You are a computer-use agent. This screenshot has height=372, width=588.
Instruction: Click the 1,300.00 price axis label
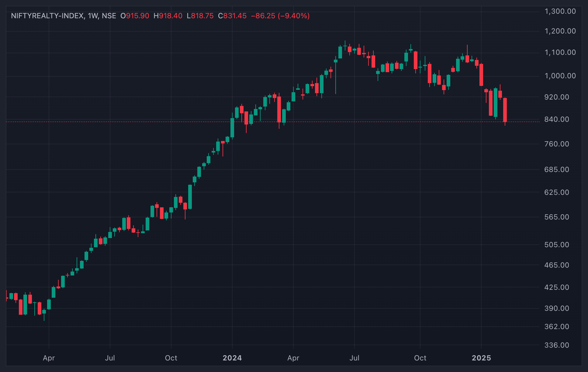pyautogui.click(x=560, y=12)
